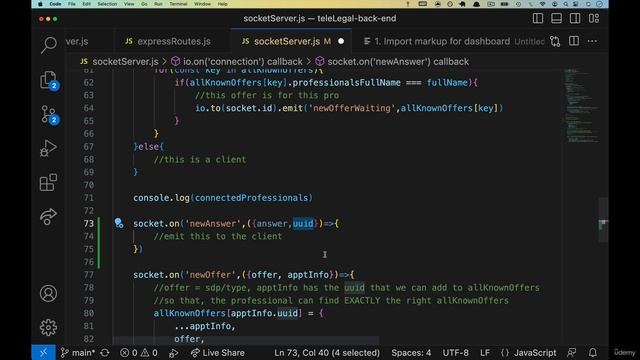
Task: Start Live Share from the status bar
Action: [218, 353]
